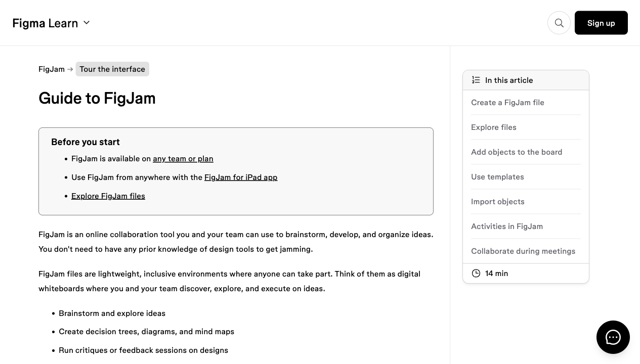Open the any team or plan link
The height and width of the screenshot is (364, 640).
pos(183,159)
